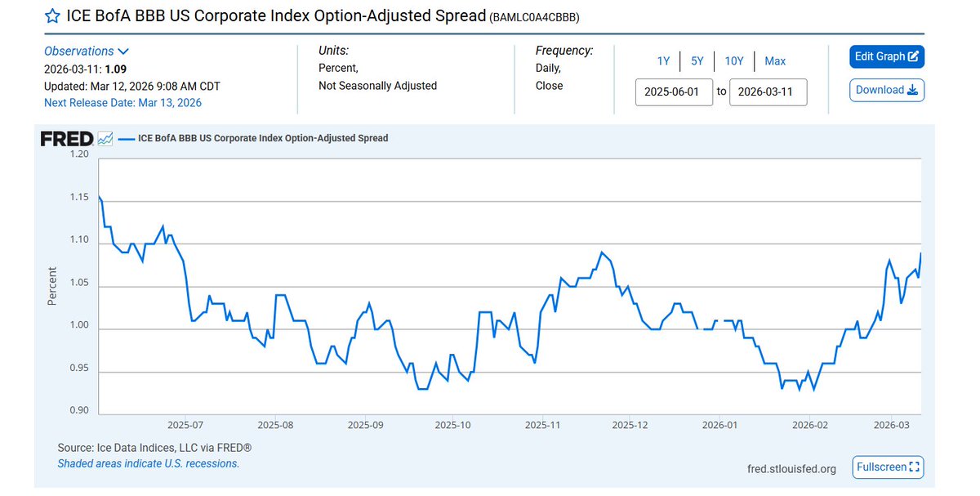Click the 2026-03 x-axis label
The width and height of the screenshot is (980, 496).
892,425
